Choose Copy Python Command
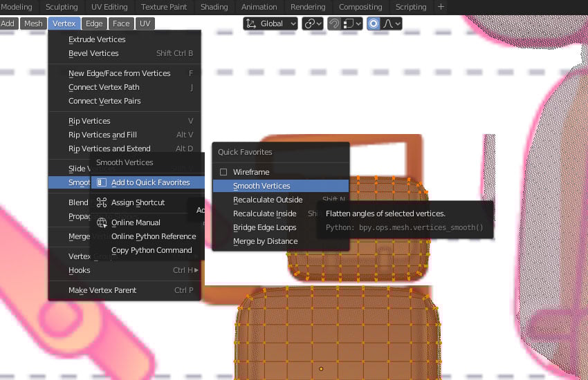The height and width of the screenshot is (380, 588). pyautogui.click(x=147, y=251)
